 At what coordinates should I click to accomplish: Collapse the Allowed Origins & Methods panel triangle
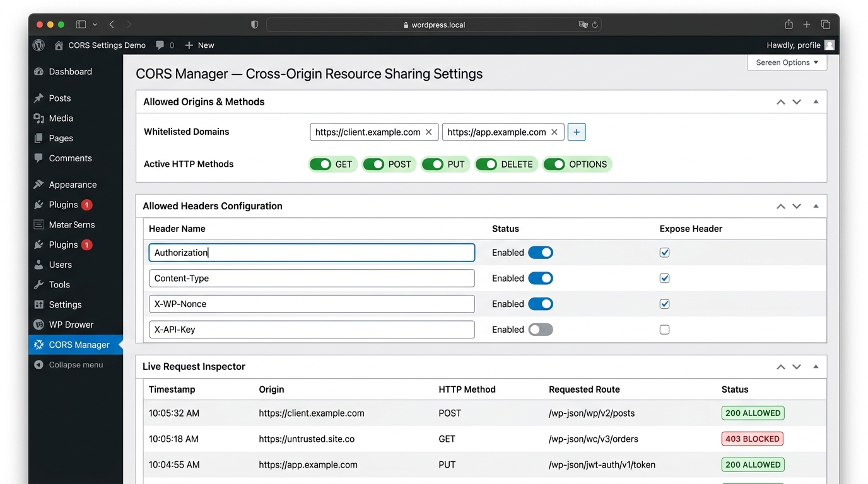pyautogui.click(x=816, y=102)
